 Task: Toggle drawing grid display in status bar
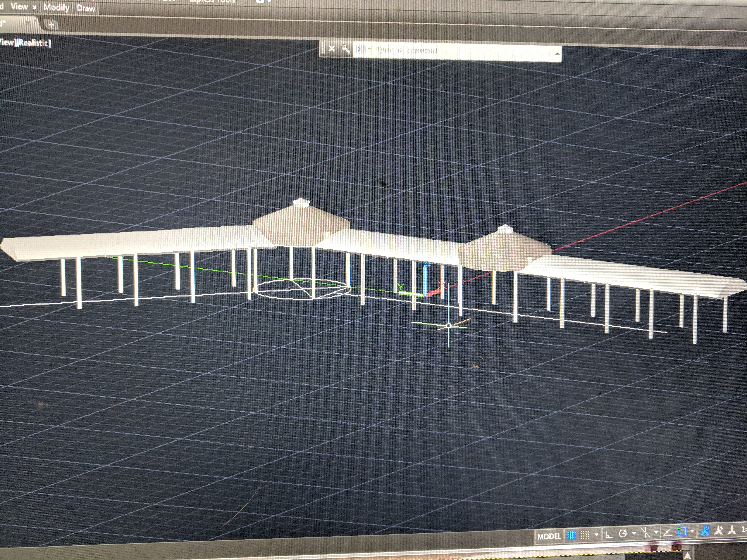coord(571,535)
